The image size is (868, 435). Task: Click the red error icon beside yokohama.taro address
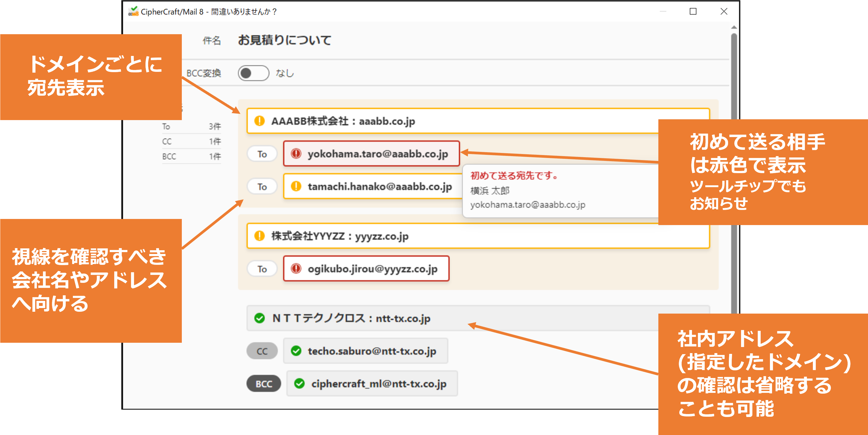[297, 154]
